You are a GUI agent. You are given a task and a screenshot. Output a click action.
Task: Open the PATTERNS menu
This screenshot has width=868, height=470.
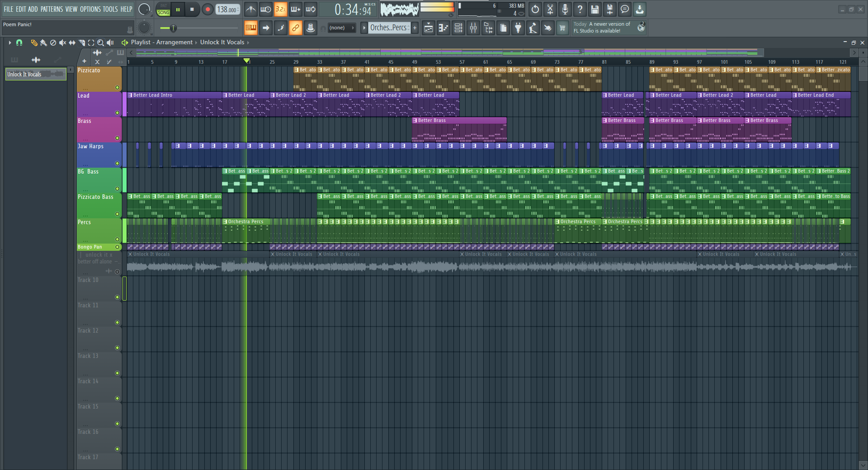tap(52, 9)
